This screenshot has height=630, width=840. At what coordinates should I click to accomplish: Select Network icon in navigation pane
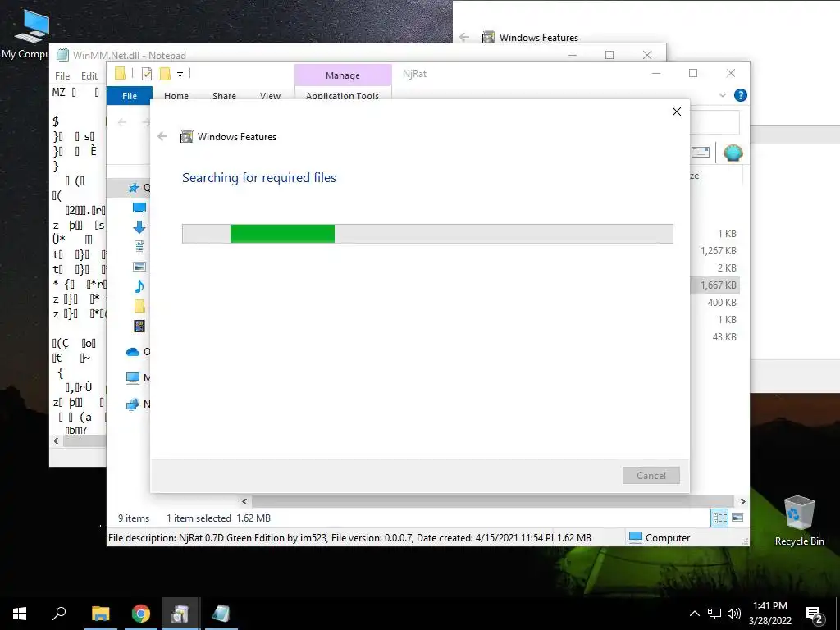[132, 404]
